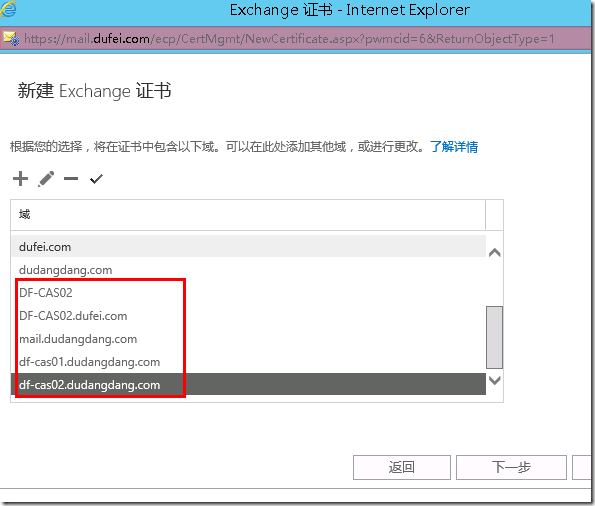Select the df-cas01.dudangdang.com row

coord(248,362)
